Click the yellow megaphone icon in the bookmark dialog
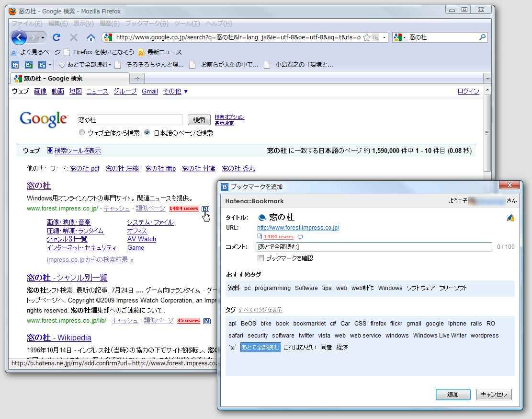Image resolution: width=532 pixels, height=419 pixels. pos(510,217)
